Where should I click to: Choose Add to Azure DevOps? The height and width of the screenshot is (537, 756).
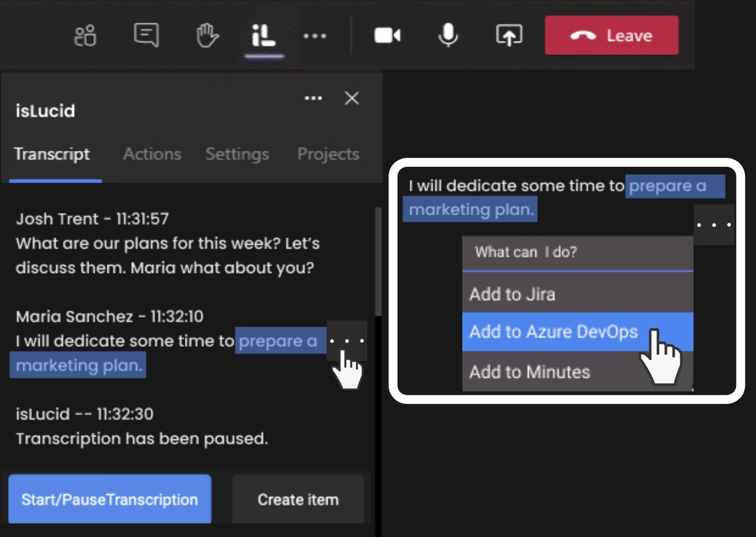(x=578, y=332)
